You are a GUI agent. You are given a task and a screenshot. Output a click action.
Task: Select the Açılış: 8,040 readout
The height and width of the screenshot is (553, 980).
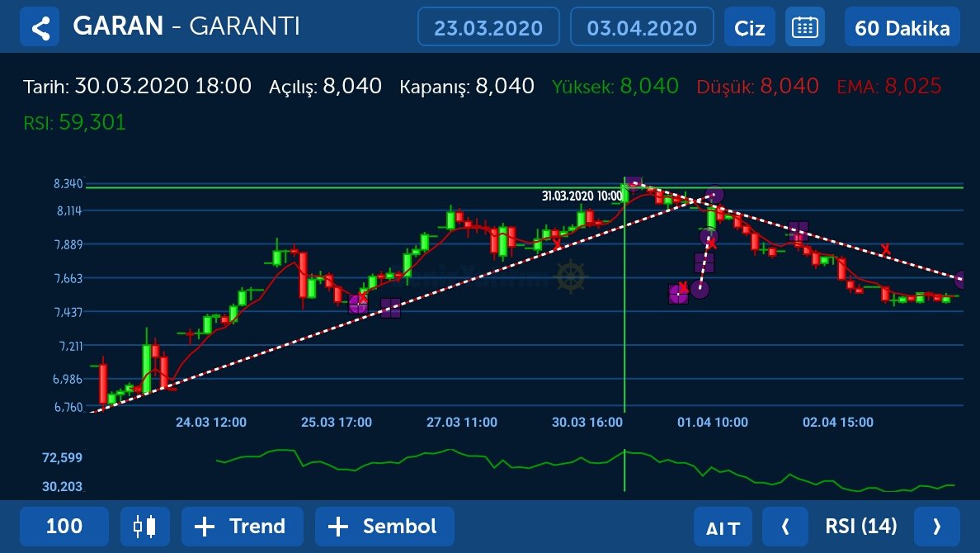click(325, 87)
